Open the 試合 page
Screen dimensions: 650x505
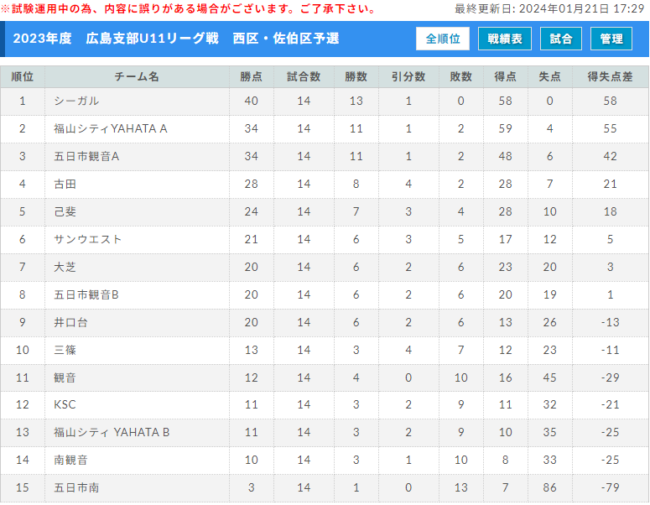point(560,39)
